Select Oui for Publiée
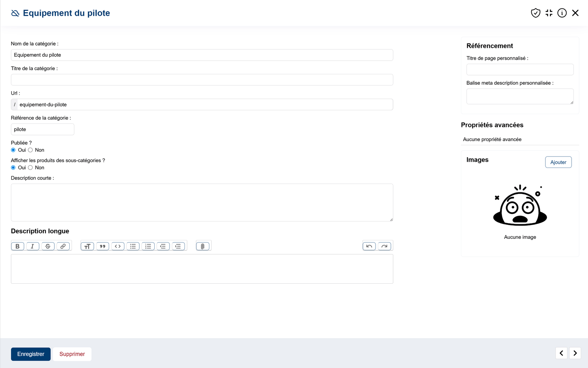This screenshot has height=368, width=588. click(13, 150)
